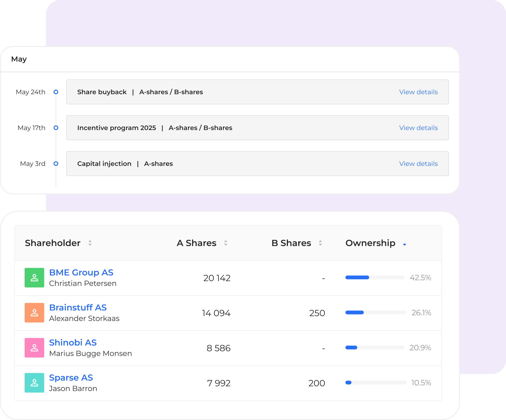Open Shinobi AS shareholder link
Viewport: 506px width, 420px height.
tap(73, 343)
